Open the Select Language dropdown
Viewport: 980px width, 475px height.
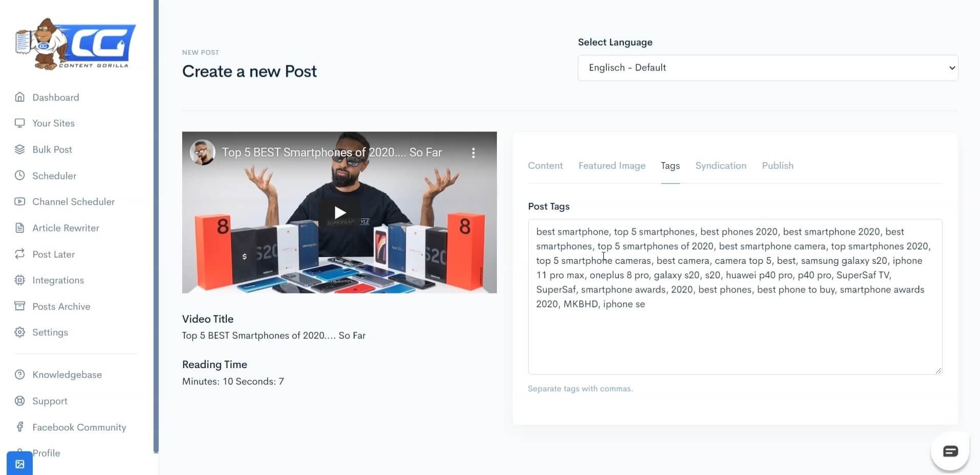point(768,68)
